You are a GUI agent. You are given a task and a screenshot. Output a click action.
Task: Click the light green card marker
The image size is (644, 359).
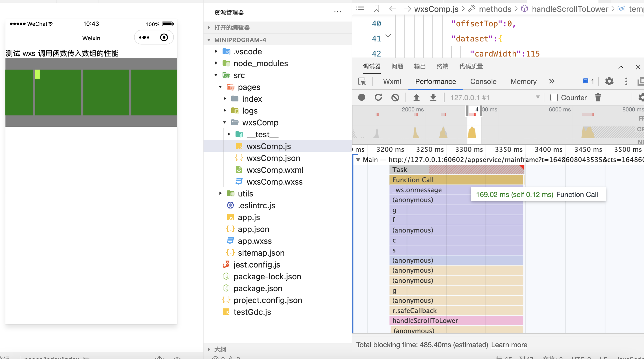37,74
